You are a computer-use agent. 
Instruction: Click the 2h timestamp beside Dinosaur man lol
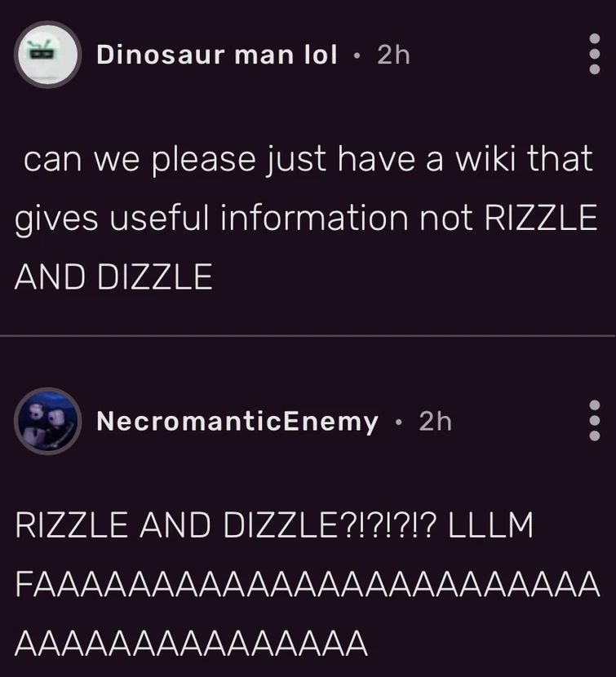pos(393,55)
